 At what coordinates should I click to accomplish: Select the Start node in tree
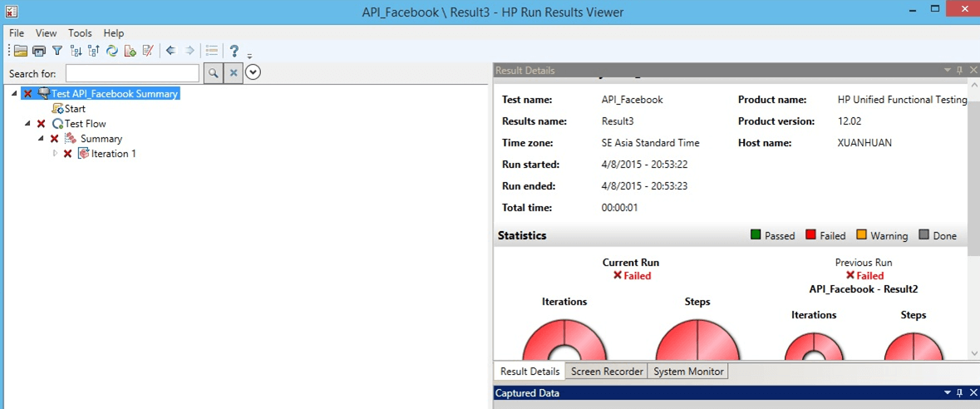point(75,109)
